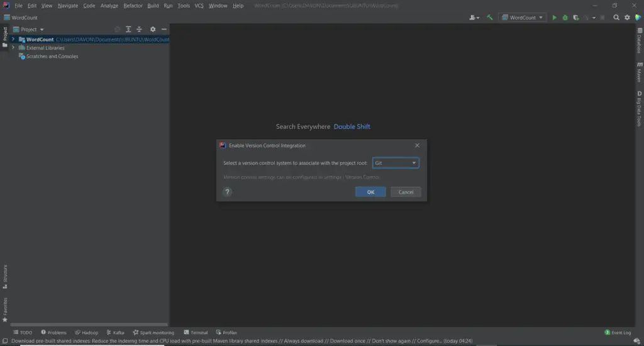Toggle tool window bars icon in status bar
644x346 pixels.
click(5, 341)
